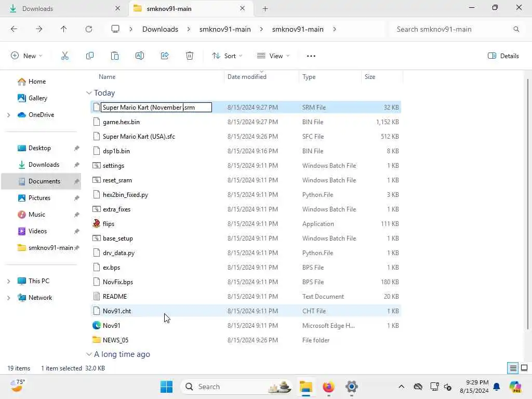The height and width of the screenshot is (399, 532).
Task: Go back with the left arrow
Action: click(14, 29)
